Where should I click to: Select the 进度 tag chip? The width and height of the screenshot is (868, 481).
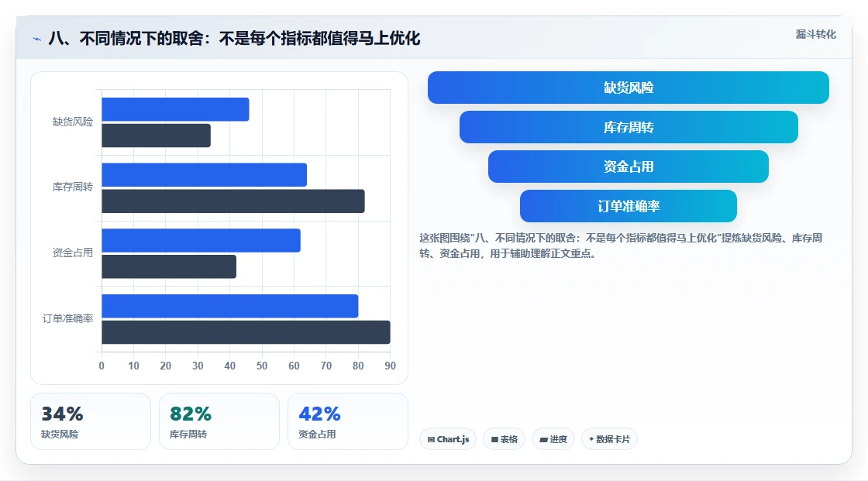[x=553, y=439]
